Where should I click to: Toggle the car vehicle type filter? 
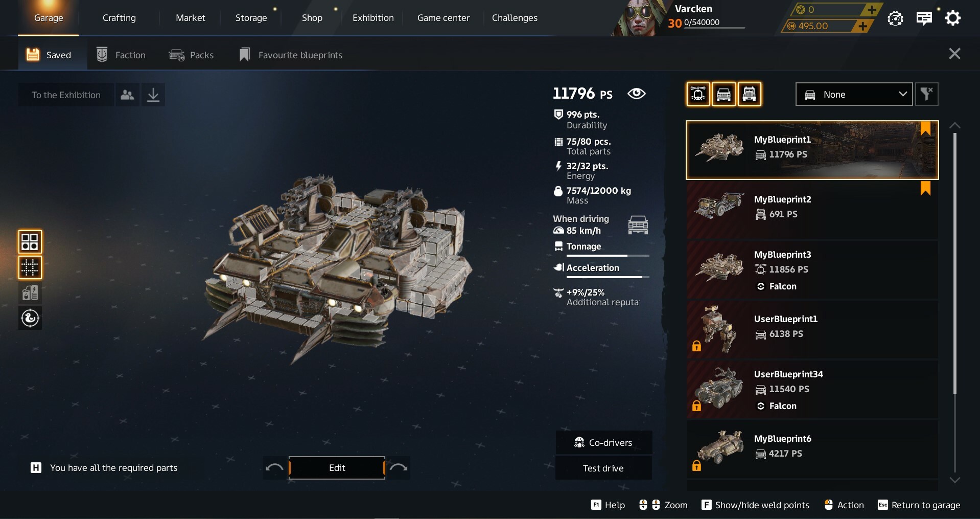pyautogui.click(x=724, y=94)
